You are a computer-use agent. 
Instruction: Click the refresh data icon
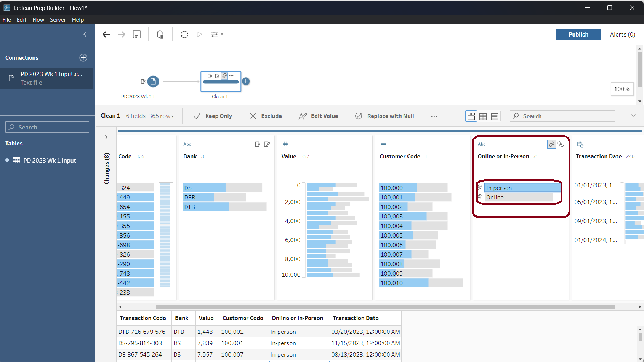[184, 35]
